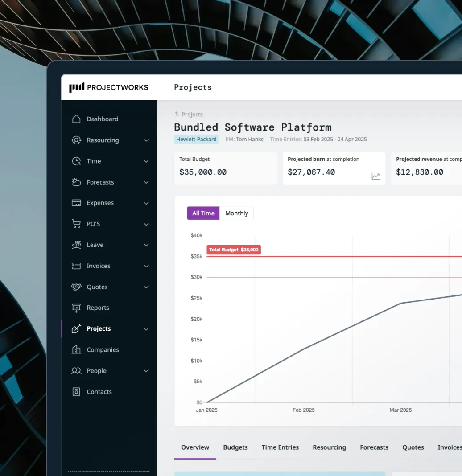Select the Leave palm tree icon
The width and height of the screenshot is (462, 476).
pyautogui.click(x=77, y=245)
